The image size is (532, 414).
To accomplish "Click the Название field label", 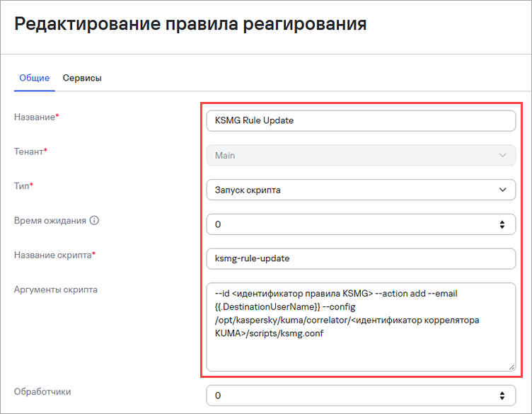I will [36, 117].
